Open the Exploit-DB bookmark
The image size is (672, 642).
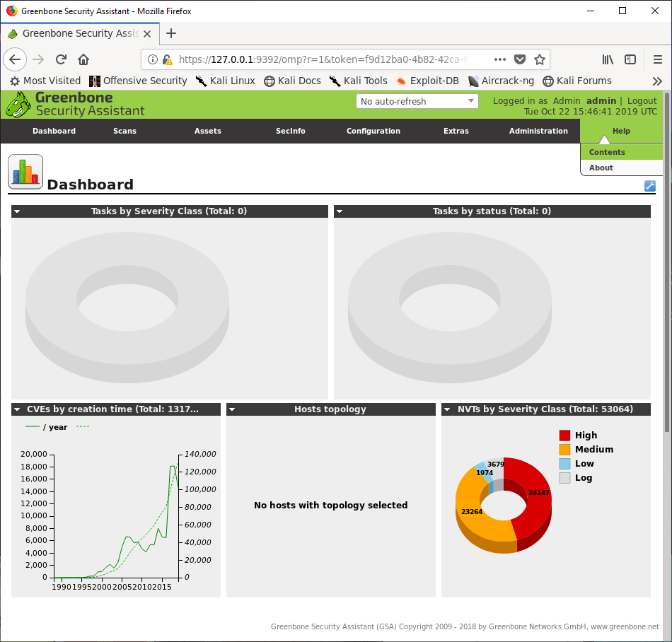point(427,81)
